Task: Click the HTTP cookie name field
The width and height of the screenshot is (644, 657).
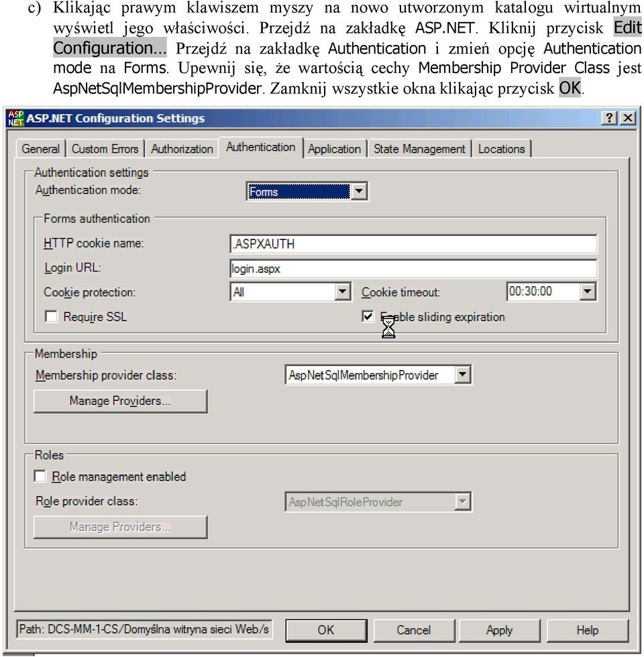Action: 413,244
